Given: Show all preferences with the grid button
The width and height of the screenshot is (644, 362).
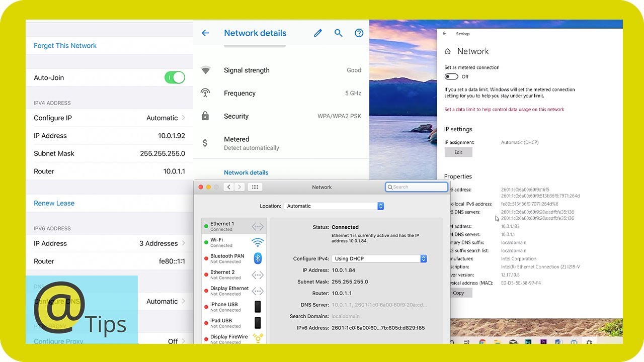Looking at the screenshot, I should tap(255, 187).
